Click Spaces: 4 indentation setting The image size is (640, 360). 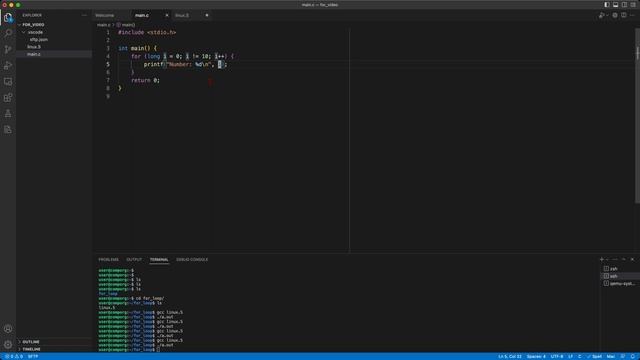tap(536, 356)
